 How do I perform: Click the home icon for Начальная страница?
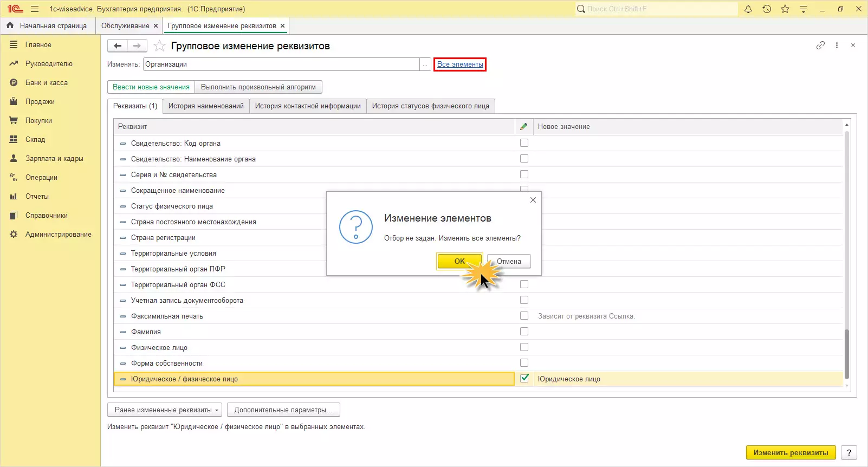10,25
